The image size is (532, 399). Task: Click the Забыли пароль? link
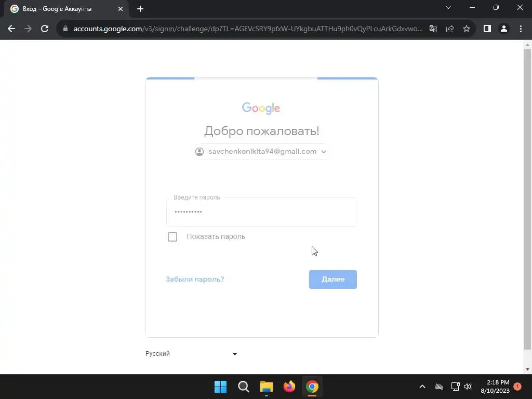tap(195, 279)
